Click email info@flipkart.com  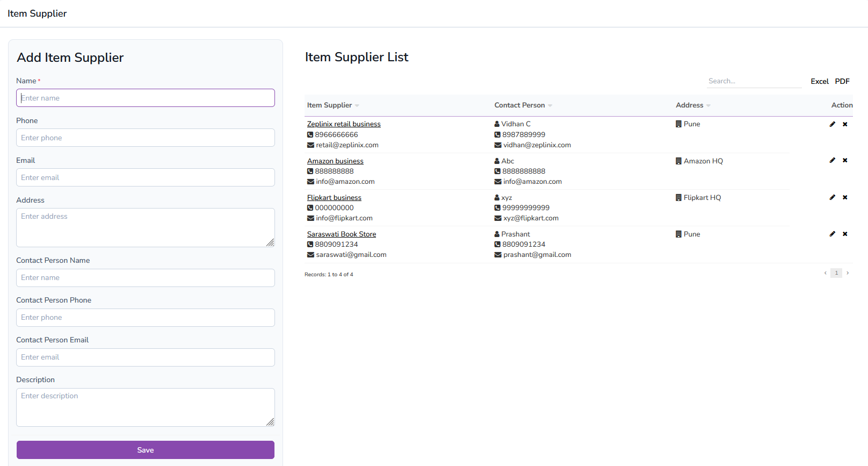(x=344, y=218)
